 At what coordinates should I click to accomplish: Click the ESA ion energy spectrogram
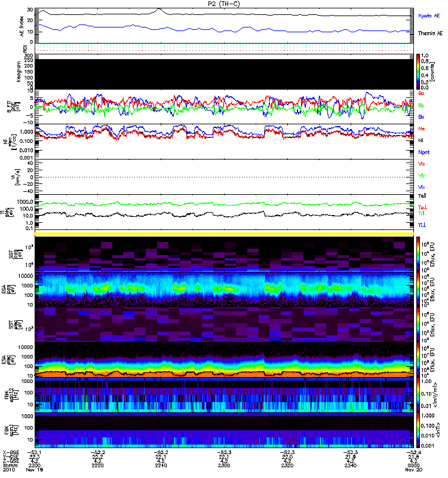point(225,290)
